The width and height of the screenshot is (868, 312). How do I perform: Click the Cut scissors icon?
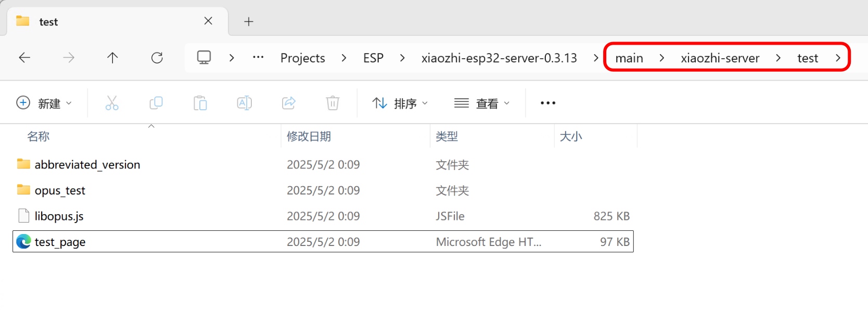pyautogui.click(x=112, y=103)
